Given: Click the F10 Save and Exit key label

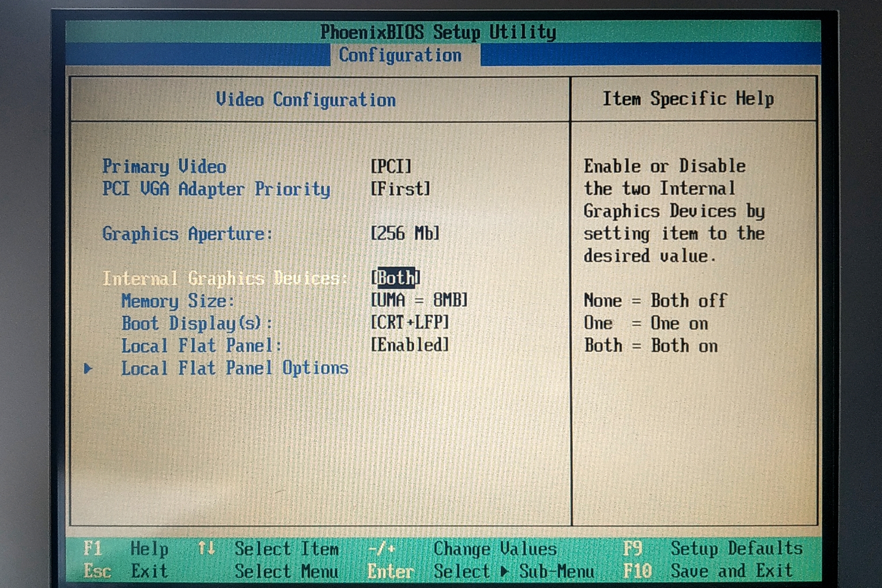Looking at the screenshot, I should pos(638,571).
